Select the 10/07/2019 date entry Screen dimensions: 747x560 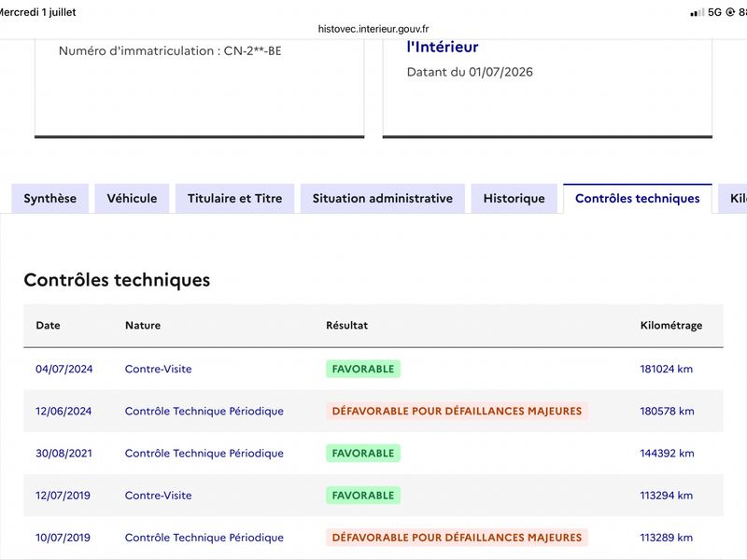click(x=63, y=538)
